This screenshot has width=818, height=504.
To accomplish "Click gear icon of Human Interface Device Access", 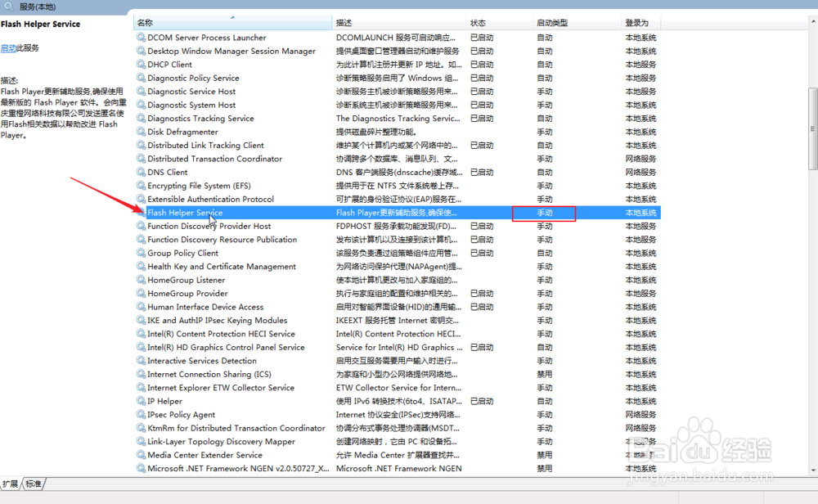I will (x=141, y=307).
